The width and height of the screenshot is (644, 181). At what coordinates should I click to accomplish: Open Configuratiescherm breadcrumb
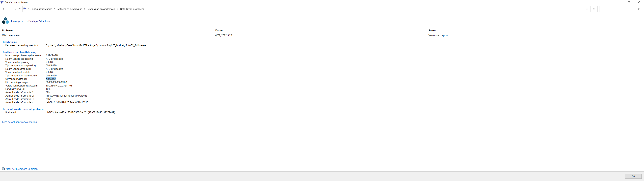click(41, 9)
